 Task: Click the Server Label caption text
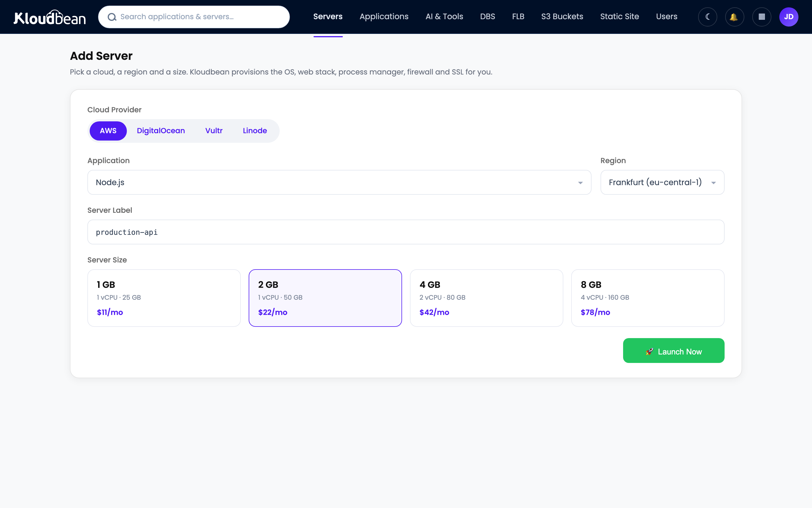coord(110,210)
